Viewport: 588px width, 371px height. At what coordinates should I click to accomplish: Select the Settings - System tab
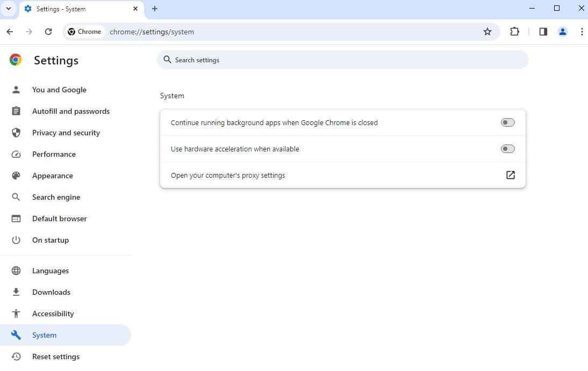click(81, 9)
